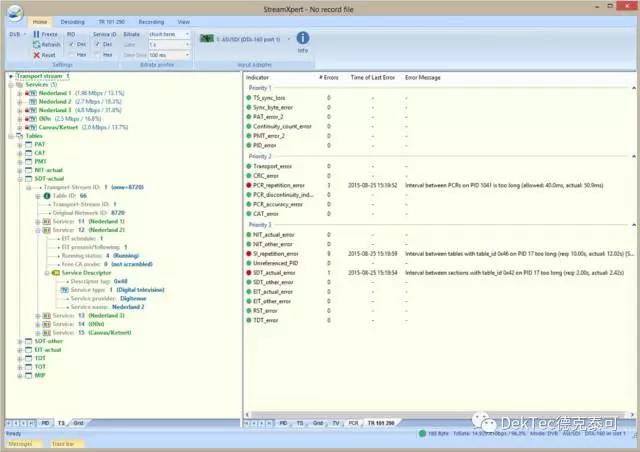Click the Refresh icon in Settings
The width and height of the screenshot is (640, 452).
[37, 45]
